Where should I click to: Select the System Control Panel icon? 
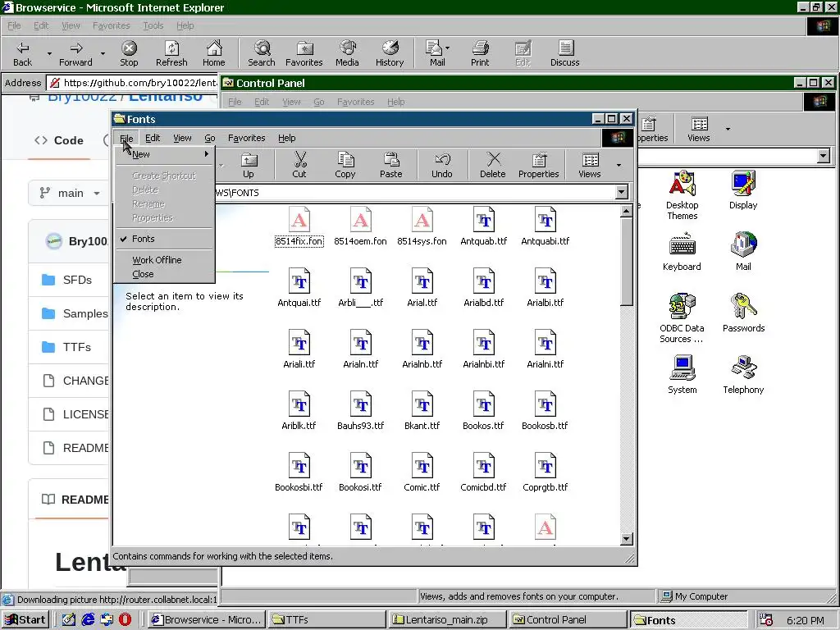coord(682,375)
